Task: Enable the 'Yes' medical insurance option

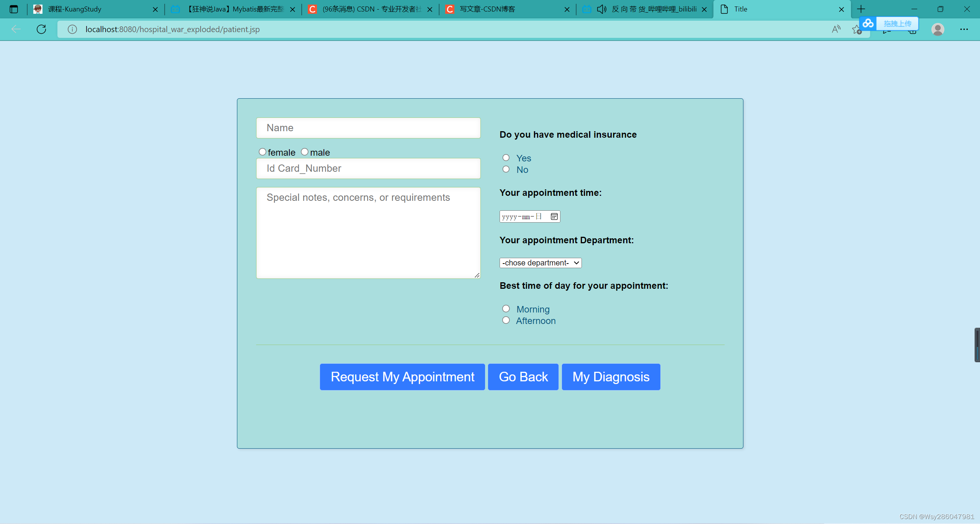Action: (506, 158)
